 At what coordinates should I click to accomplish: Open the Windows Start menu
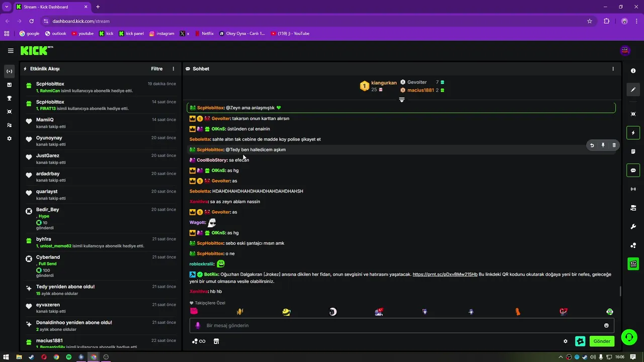coord(6,357)
